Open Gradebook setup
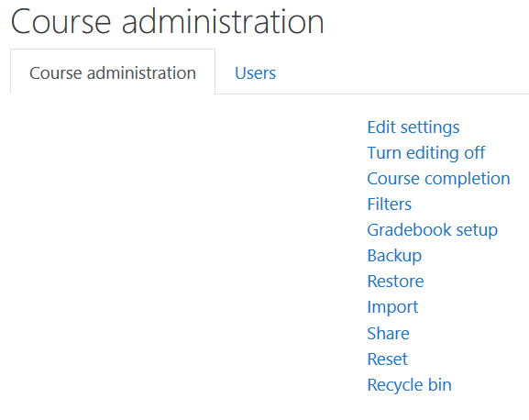This screenshot has width=529, height=420. pos(433,230)
